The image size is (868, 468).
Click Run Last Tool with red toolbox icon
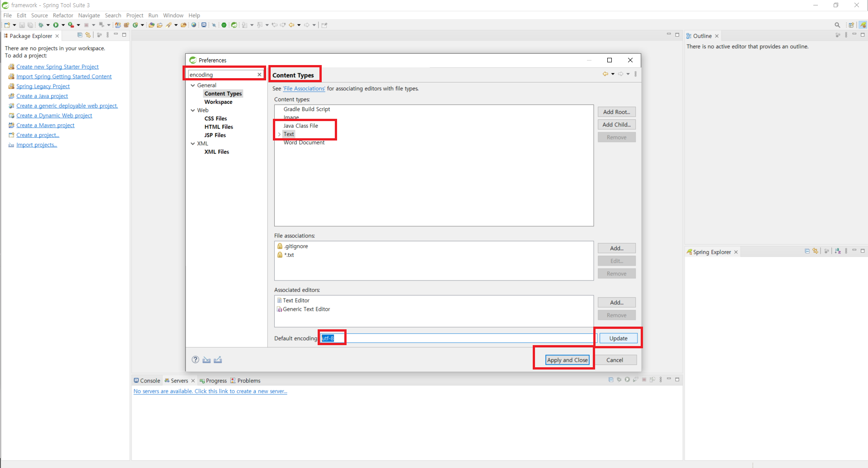[71, 25]
